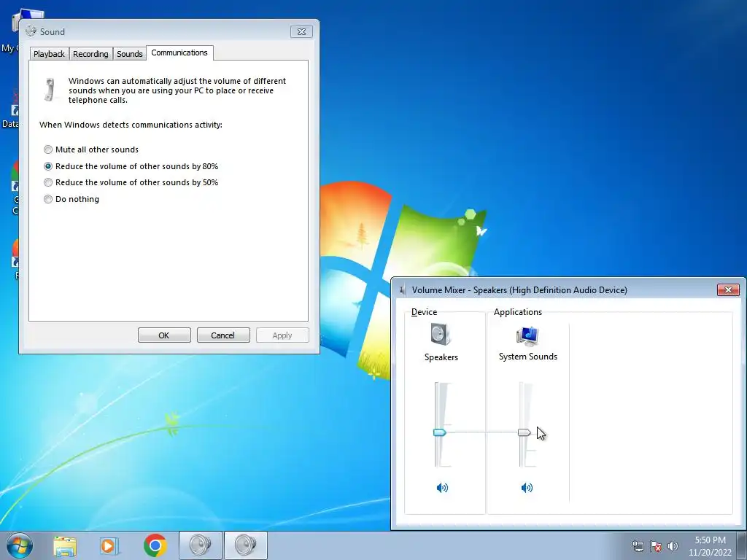Switch to the first speaker taskbar window
Viewport: 747px width, 560px height.
(x=200, y=545)
